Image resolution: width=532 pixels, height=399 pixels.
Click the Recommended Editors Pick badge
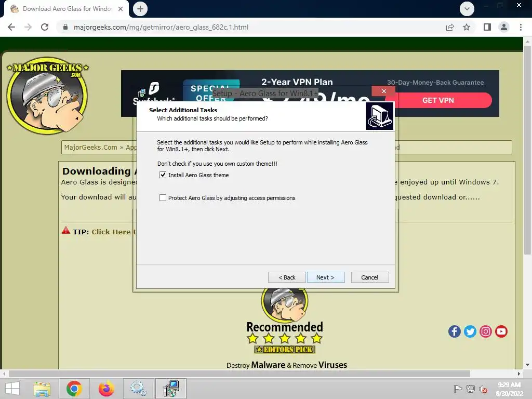[x=285, y=322]
